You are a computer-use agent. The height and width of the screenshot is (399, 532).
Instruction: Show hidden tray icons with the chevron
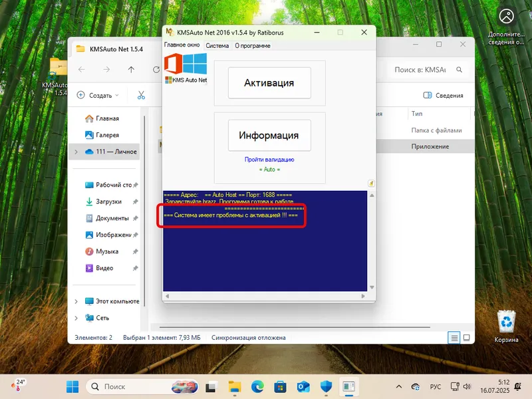click(x=398, y=386)
